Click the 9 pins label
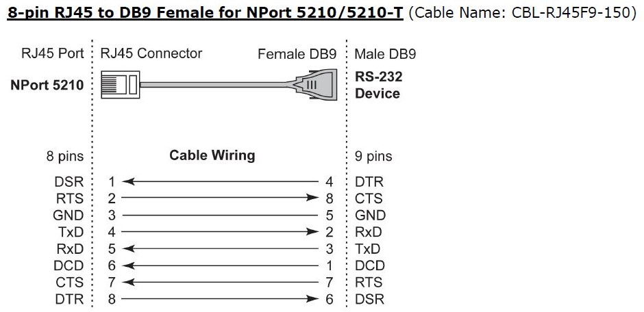 (x=373, y=157)
